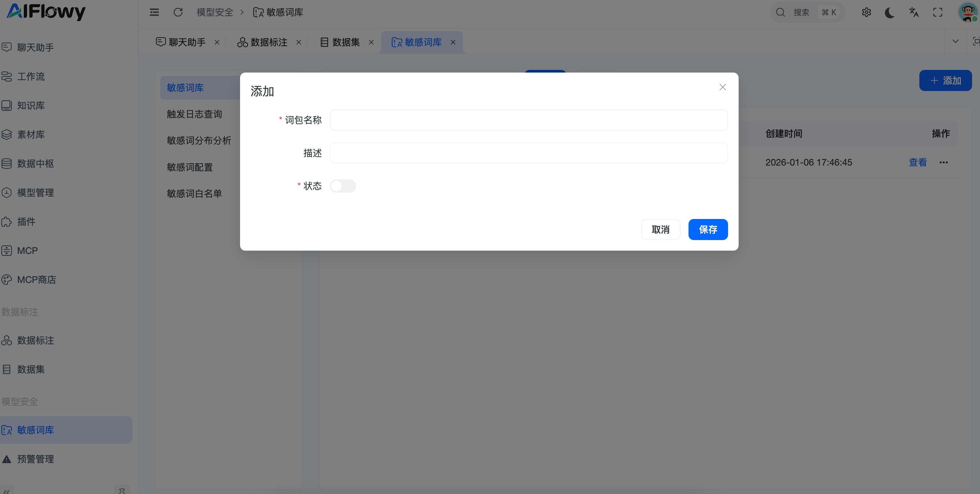Collapse sidebar using the menu fold icon
Viewport: 980px width, 494px height.
(x=154, y=12)
